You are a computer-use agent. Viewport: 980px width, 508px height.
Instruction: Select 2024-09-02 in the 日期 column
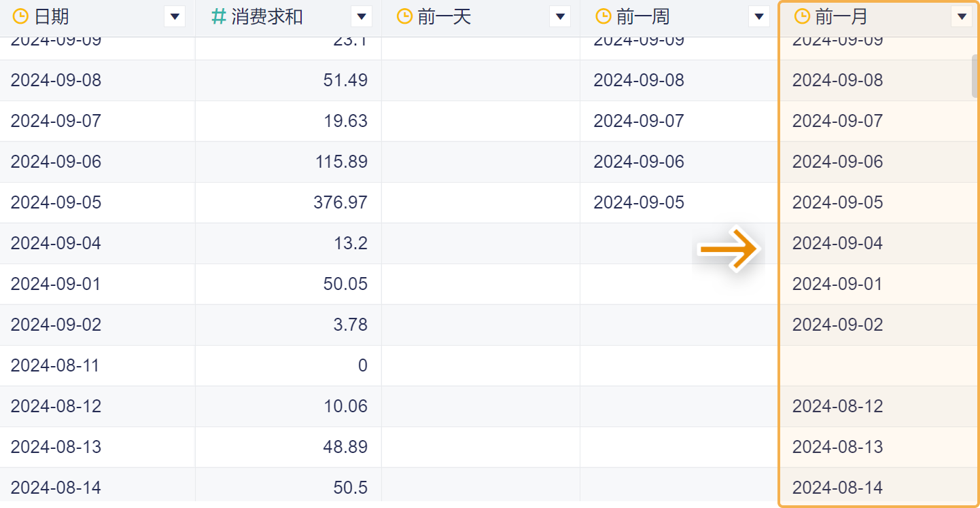[x=56, y=325]
